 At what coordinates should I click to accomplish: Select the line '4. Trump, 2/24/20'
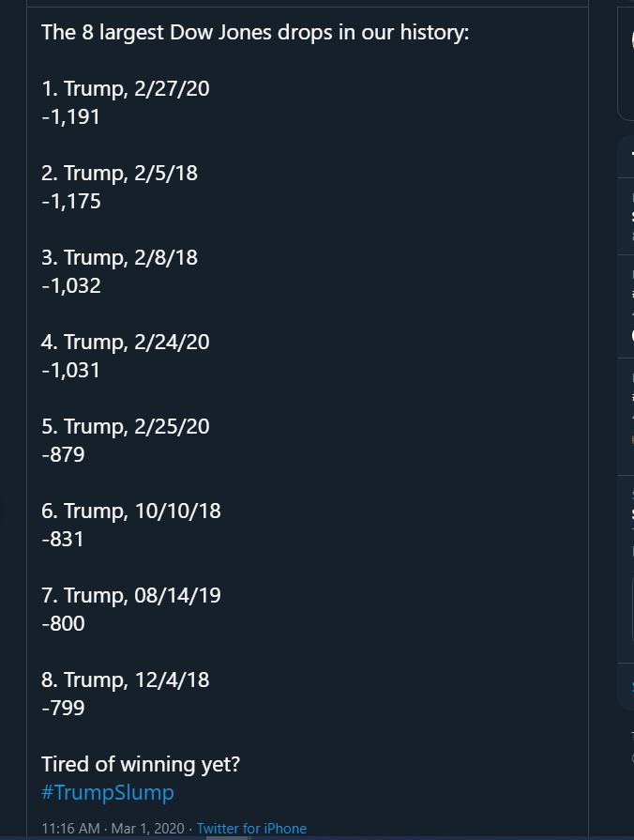tap(126, 342)
